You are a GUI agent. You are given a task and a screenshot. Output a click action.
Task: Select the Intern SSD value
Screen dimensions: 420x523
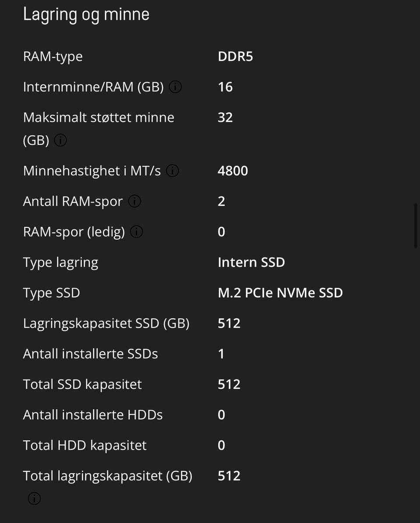(x=251, y=262)
